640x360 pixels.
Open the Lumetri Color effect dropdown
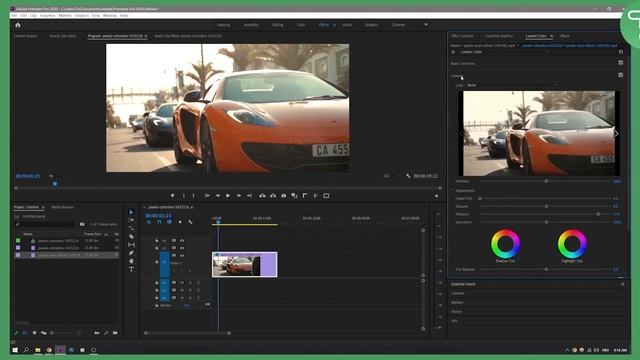504,52
